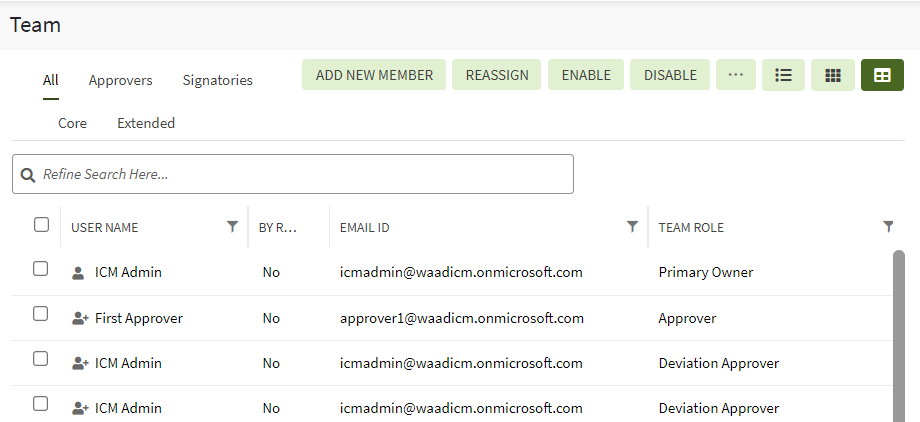Check the First Approver row checkbox
This screenshot has width=920, height=422.
pyautogui.click(x=41, y=314)
